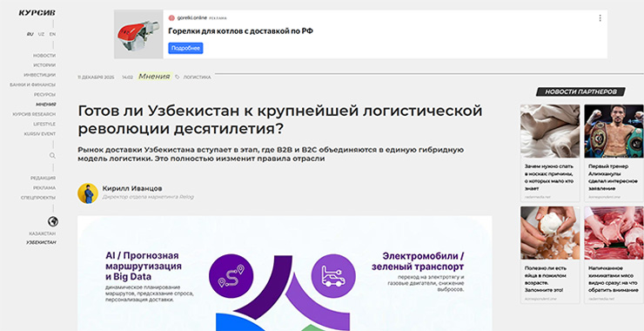Click the date 11 декабря 2025

click(96, 78)
